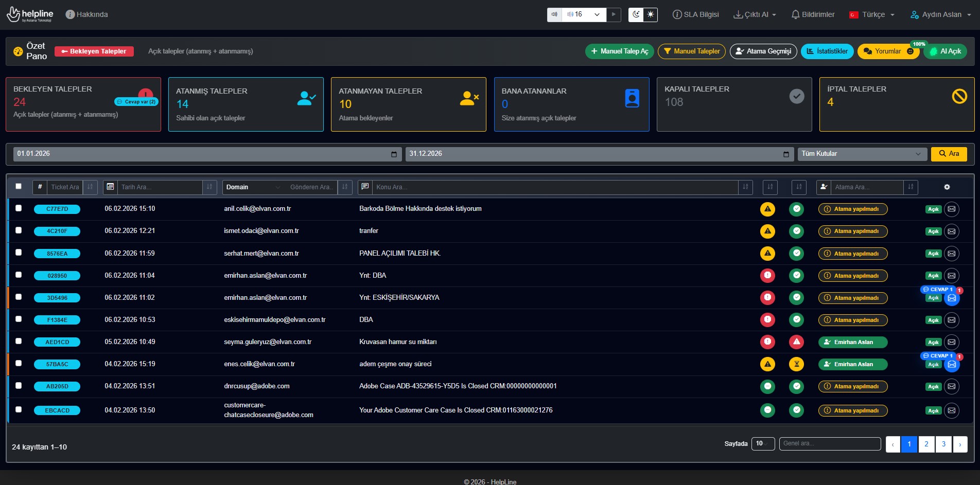This screenshot has height=485, width=980.
Task: Open the Tüm Kutular dropdown
Action: coord(862,153)
